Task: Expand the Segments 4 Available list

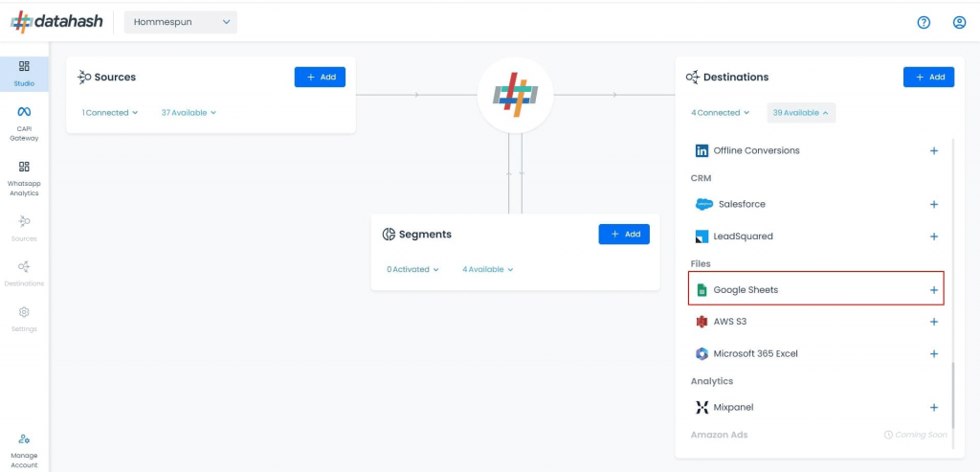Action: pyautogui.click(x=487, y=269)
